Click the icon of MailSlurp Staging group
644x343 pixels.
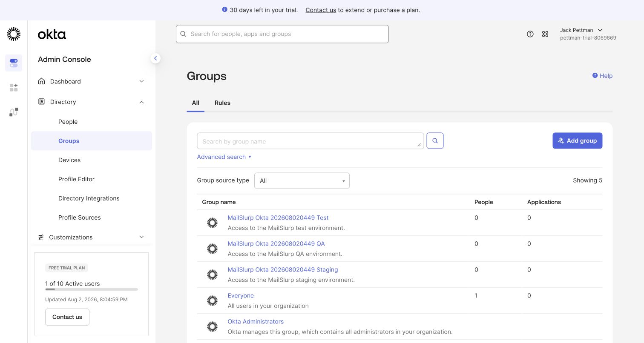[x=212, y=274]
